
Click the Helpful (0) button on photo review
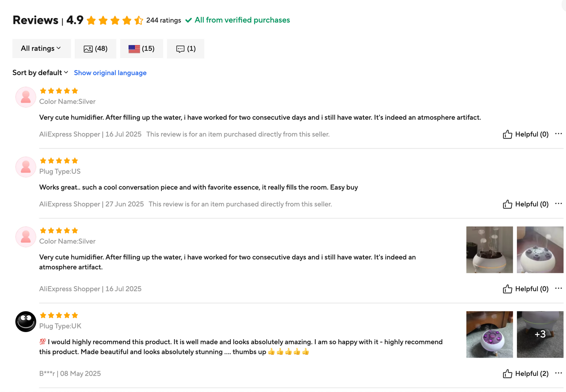526,289
